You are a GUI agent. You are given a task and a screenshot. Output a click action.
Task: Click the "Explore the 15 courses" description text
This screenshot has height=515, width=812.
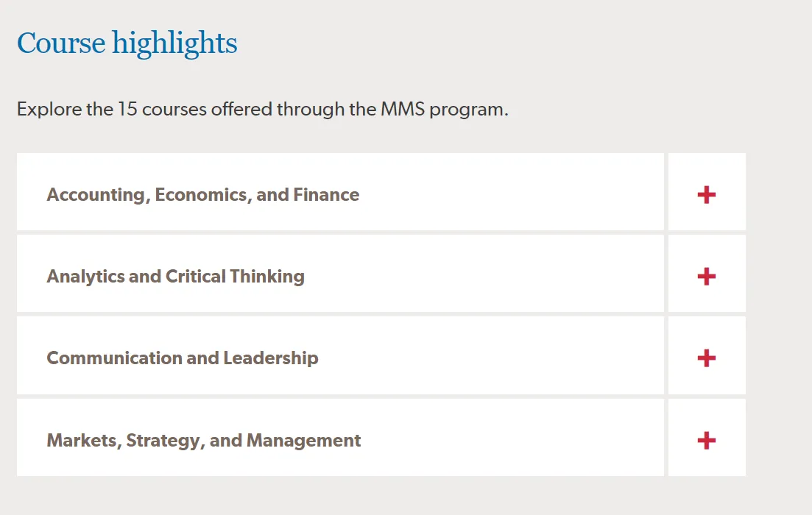point(262,110)
